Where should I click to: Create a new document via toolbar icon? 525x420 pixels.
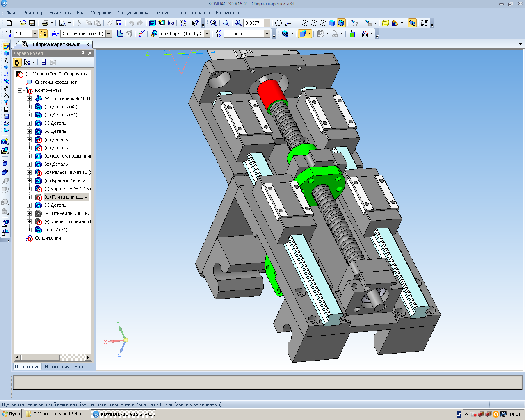click(9, 23)
